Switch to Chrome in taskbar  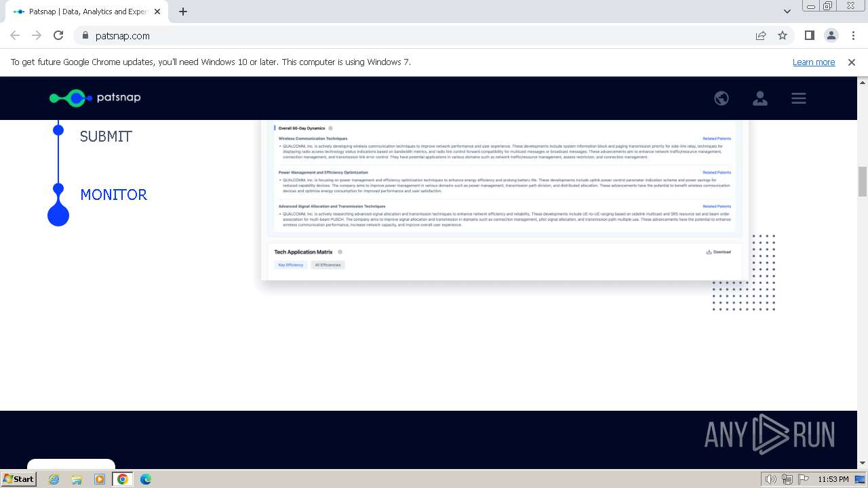click(x=123, y=479)
